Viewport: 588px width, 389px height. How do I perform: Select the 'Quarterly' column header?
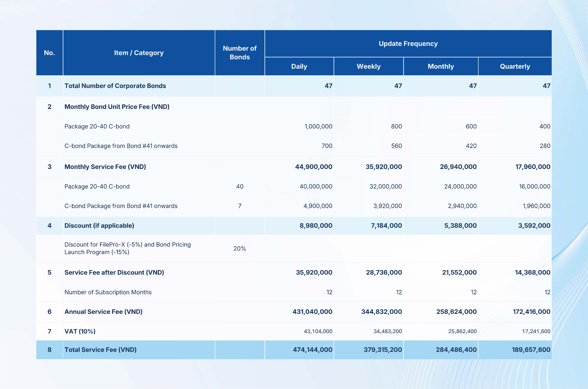[x=515, y=66]
